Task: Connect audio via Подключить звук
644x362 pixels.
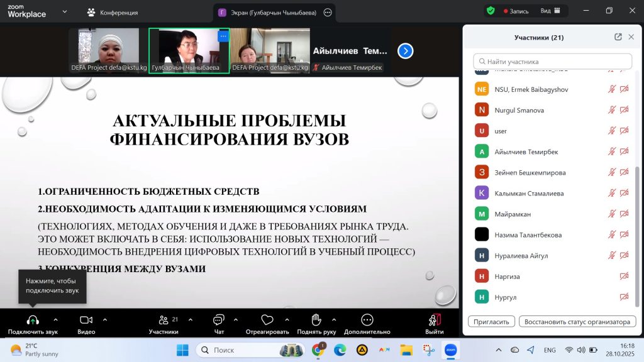Action: (33, 320)
